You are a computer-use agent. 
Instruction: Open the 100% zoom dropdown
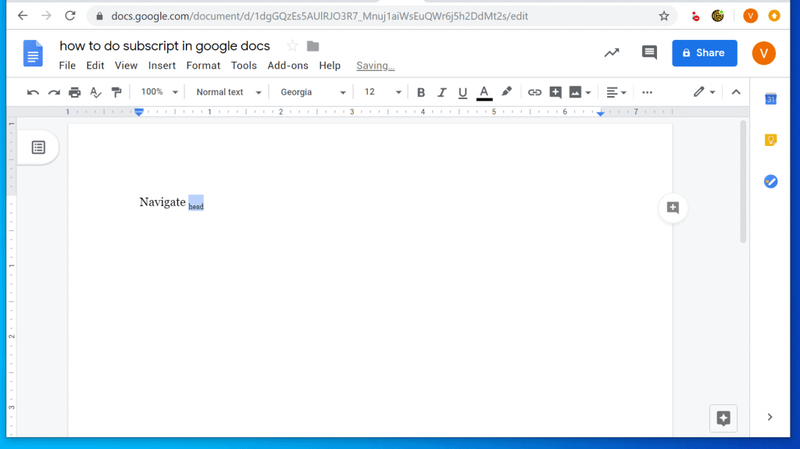[159, 92]
